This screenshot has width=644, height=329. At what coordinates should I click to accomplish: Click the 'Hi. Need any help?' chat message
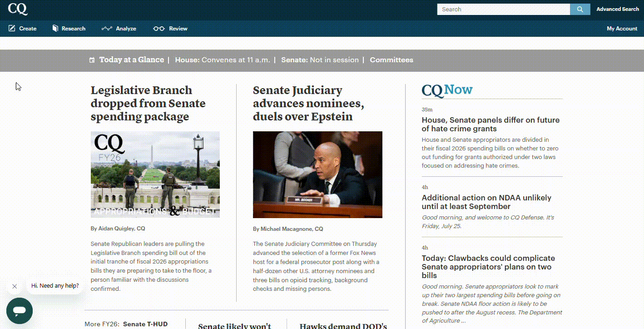coord(55,286)
